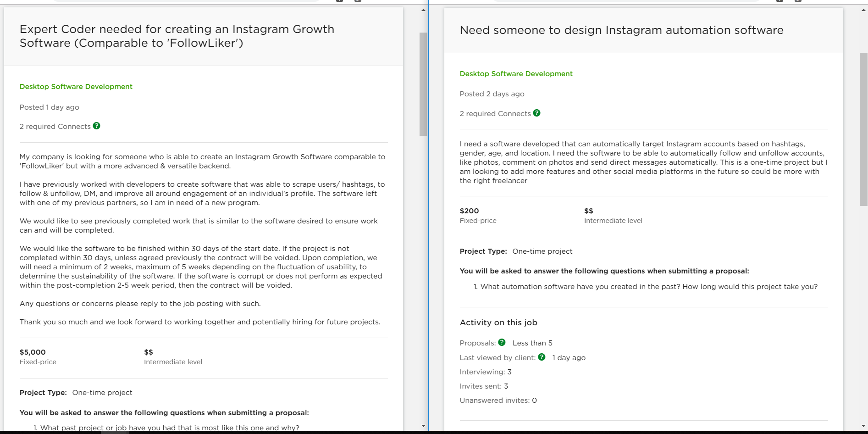Click the right pane's scroll down arrow

coord(863,426)
